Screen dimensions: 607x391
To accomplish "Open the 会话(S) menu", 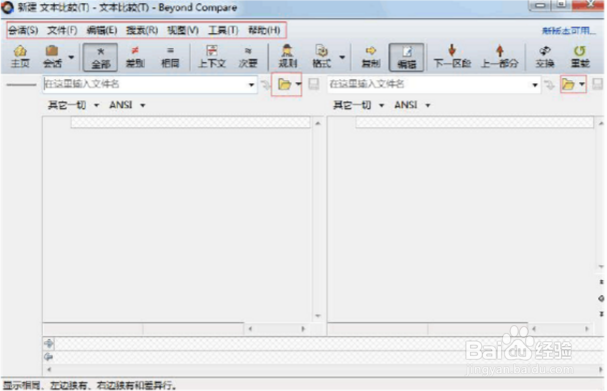I will tap(23, 30).
